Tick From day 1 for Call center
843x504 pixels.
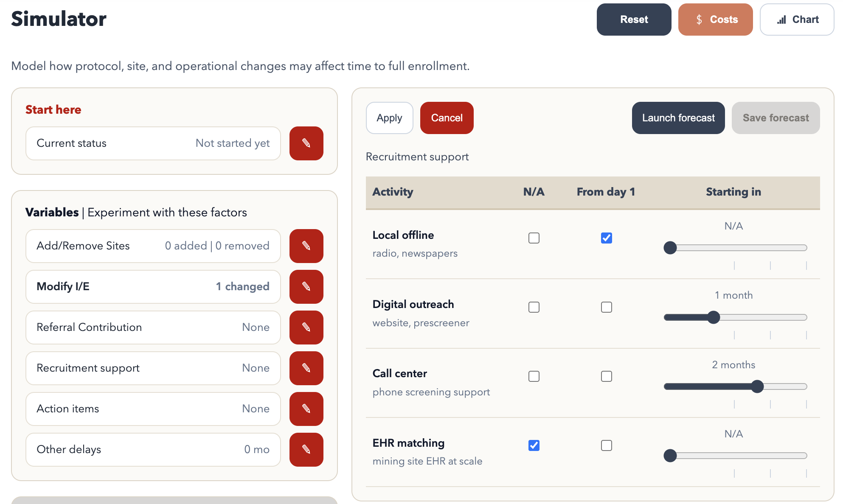coord(607,376)
